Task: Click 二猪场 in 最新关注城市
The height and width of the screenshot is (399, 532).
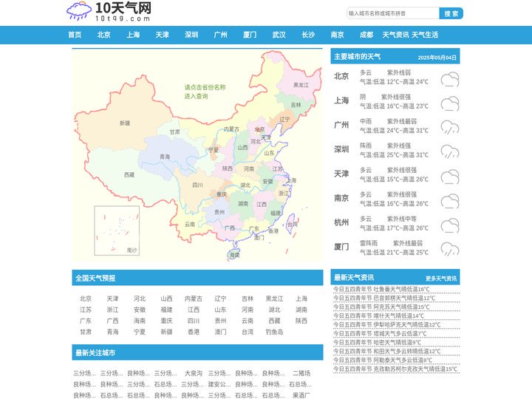Action: coord(301,373)
